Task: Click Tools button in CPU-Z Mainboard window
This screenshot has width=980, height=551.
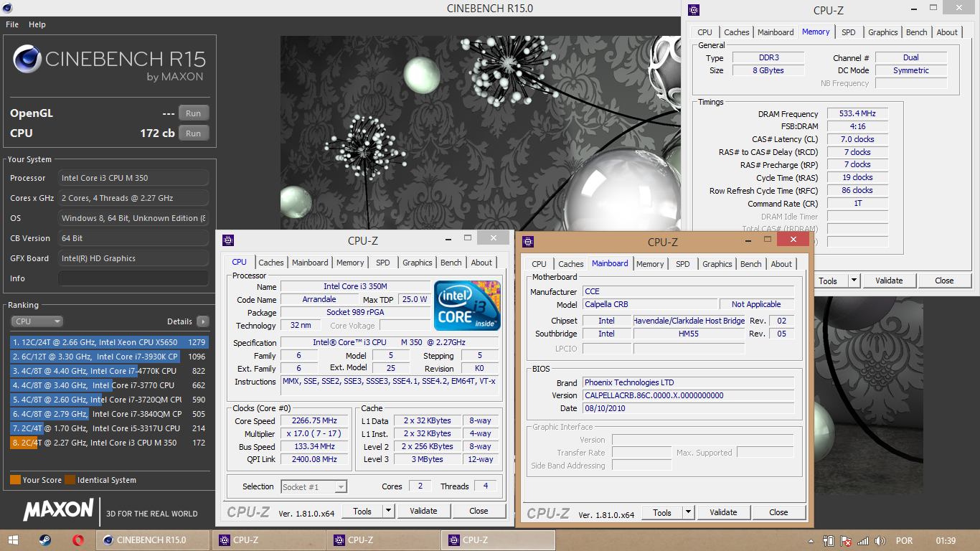Action: point(662,512)
